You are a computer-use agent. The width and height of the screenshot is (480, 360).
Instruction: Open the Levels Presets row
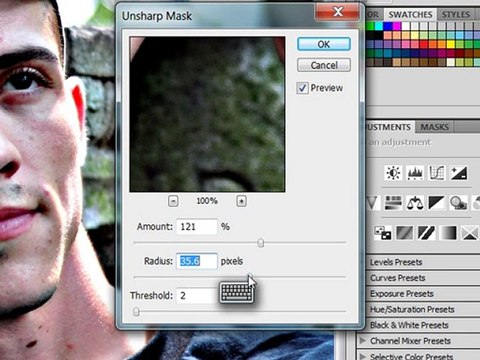[423, 262]
